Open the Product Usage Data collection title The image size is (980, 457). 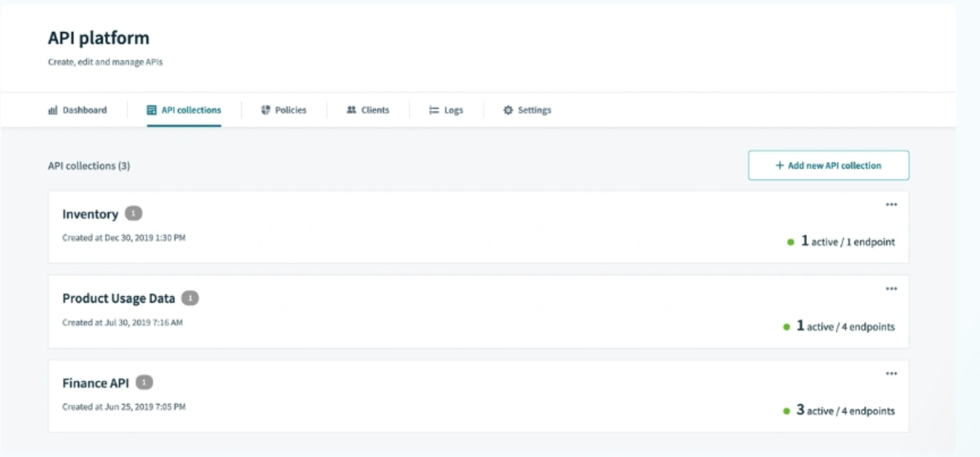pyautogui.click(x=118, y=298)
